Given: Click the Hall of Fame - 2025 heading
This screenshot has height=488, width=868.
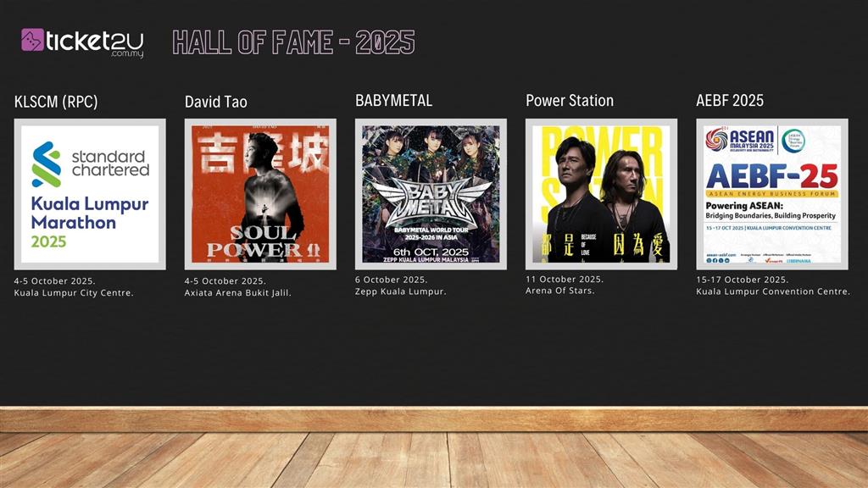Looking at the screenshot, I should pyautogui.click(x=293, y=42).
